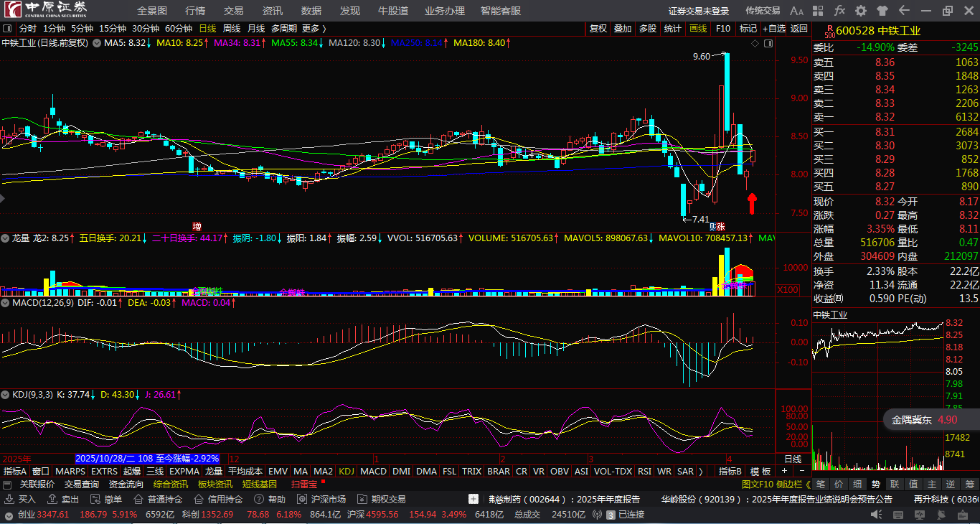Click the panel icon left of 关联报价
980x524 pixels.
(9, 484)
